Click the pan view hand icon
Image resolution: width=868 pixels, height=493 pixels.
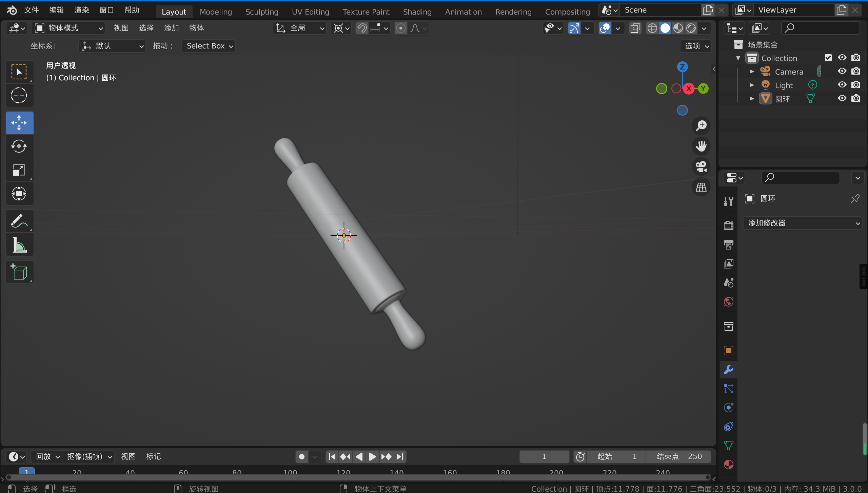[x=701, y=146]
